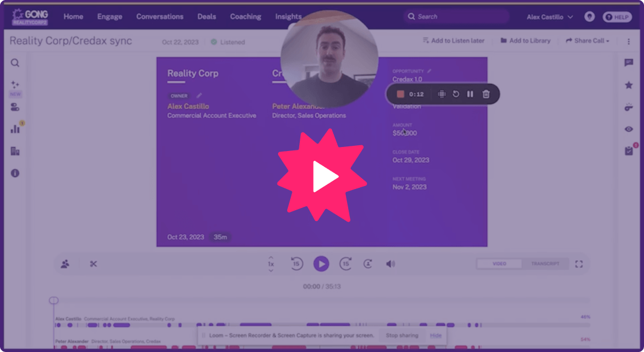The image size is (644, 352).
Task: Enter fullscreen mode
Action: click(x=579, y=264)
